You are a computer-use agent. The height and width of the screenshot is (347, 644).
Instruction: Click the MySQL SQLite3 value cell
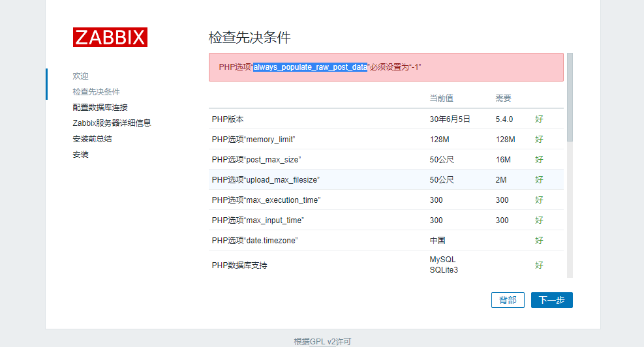(x=444, y=264)
